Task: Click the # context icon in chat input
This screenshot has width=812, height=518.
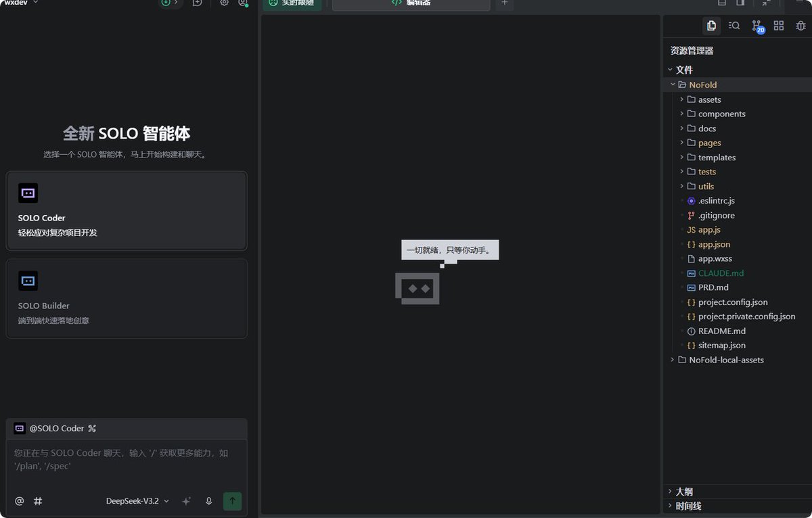Action: click(39, 501)
